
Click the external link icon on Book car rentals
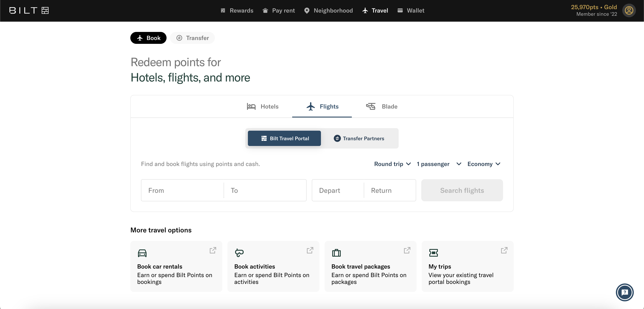click(x=213, y=250)
